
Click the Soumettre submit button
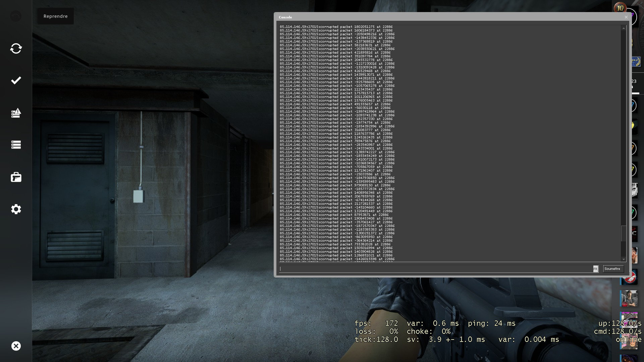613,268
